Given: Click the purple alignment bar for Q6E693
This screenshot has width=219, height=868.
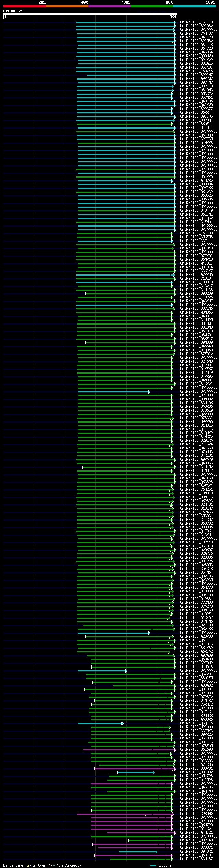Looking at the screenshot, I should (130, 750).
